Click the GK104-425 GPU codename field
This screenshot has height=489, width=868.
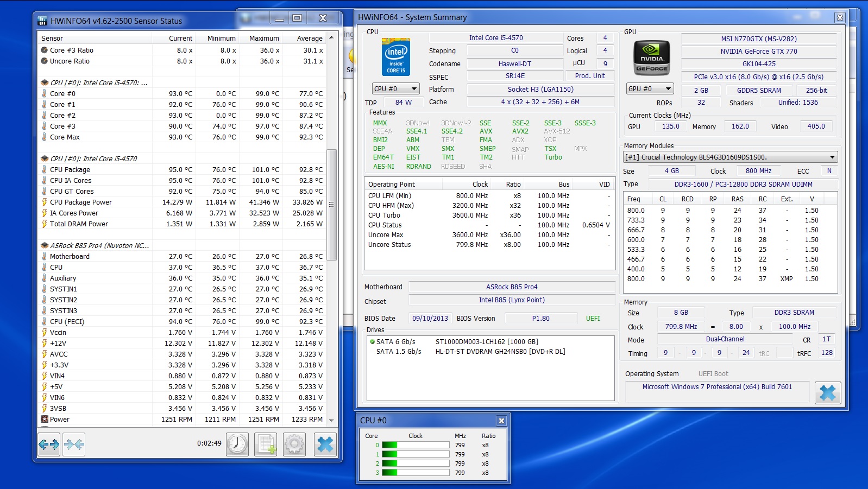click(759, 64)
